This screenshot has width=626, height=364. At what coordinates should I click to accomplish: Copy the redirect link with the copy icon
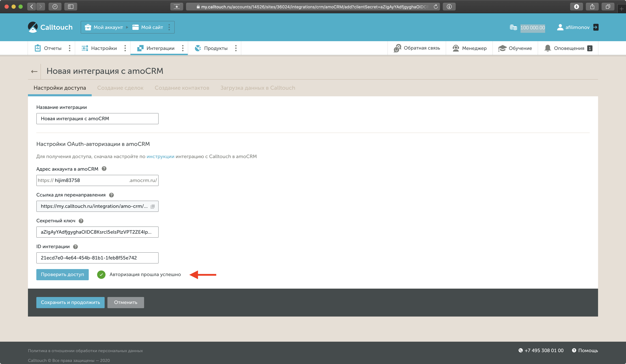152,206
